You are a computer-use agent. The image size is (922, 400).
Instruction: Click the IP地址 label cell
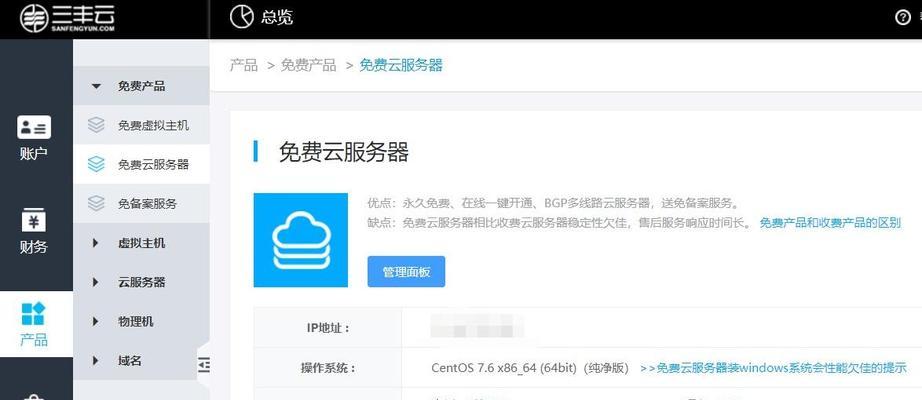coord(328,328)
